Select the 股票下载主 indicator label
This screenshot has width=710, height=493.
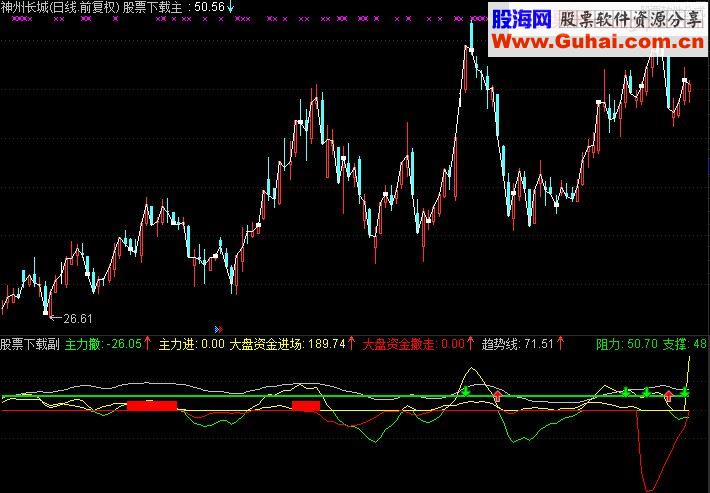[153, 7]
